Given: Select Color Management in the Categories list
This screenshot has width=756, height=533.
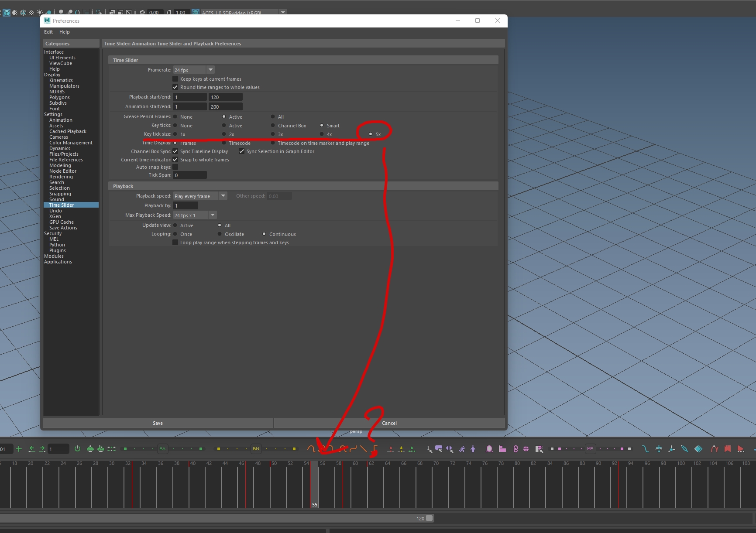Looking at the screenshot, I should point(71,143).
